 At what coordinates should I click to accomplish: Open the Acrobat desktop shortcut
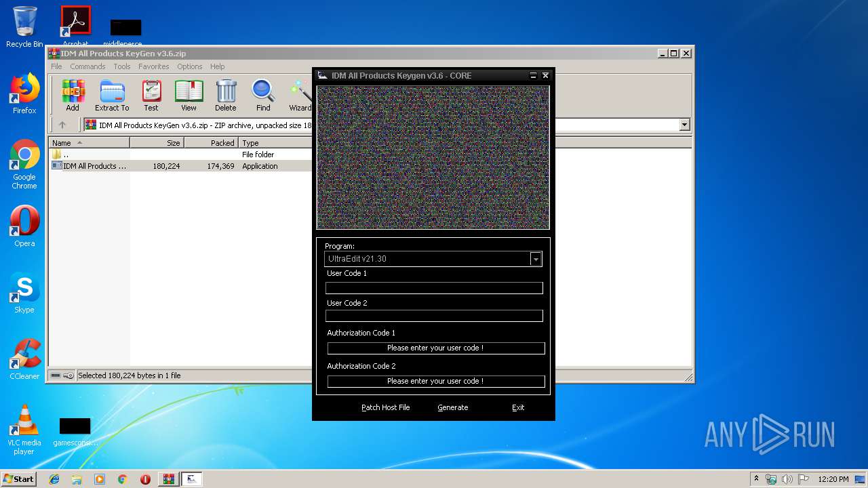[x=75, y=27]
